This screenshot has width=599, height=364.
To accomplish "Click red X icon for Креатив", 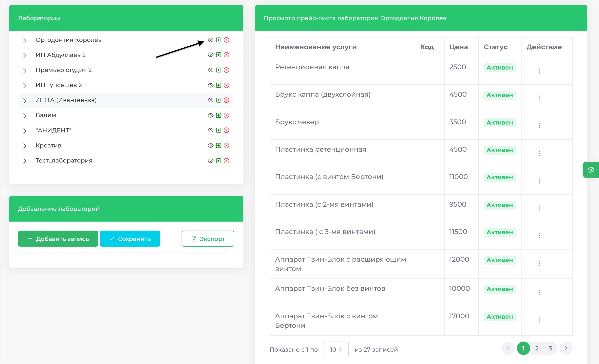I will [x=226, y=146].
